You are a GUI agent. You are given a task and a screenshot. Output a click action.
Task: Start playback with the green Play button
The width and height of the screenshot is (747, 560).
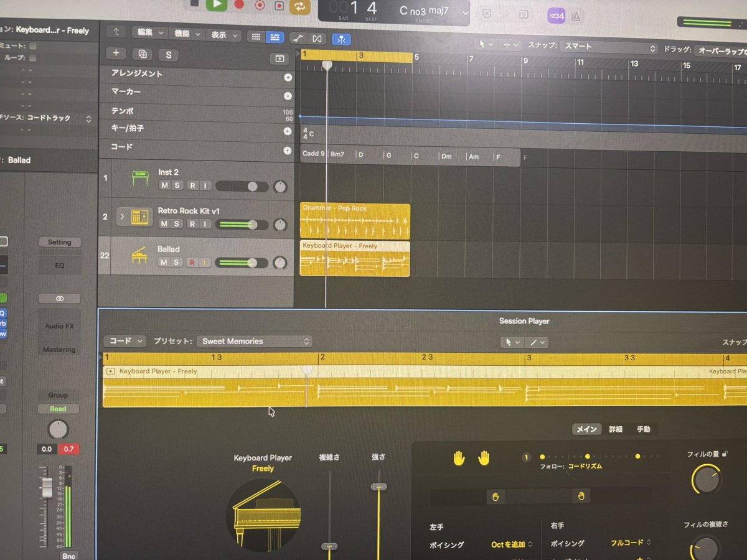point(217,5)
